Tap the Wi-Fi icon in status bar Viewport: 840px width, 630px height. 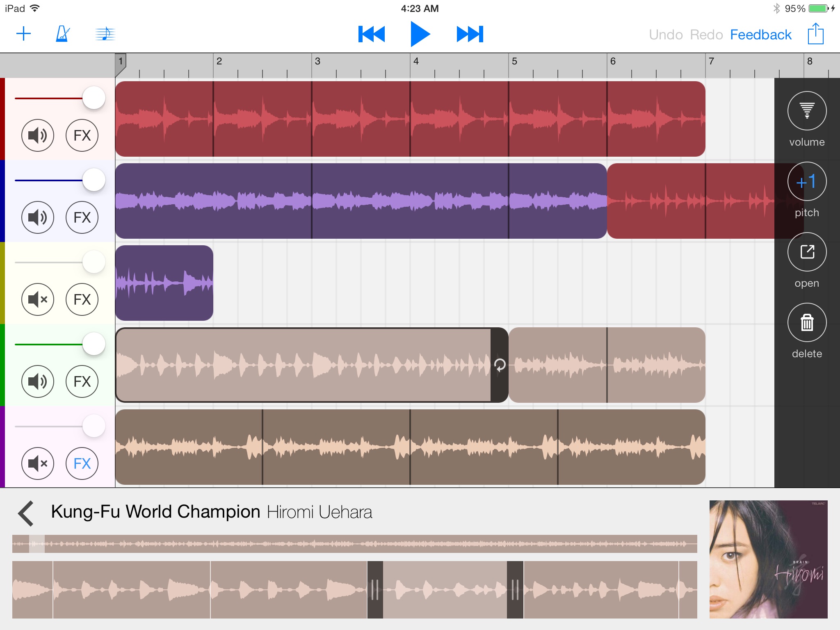coord(35,8)
